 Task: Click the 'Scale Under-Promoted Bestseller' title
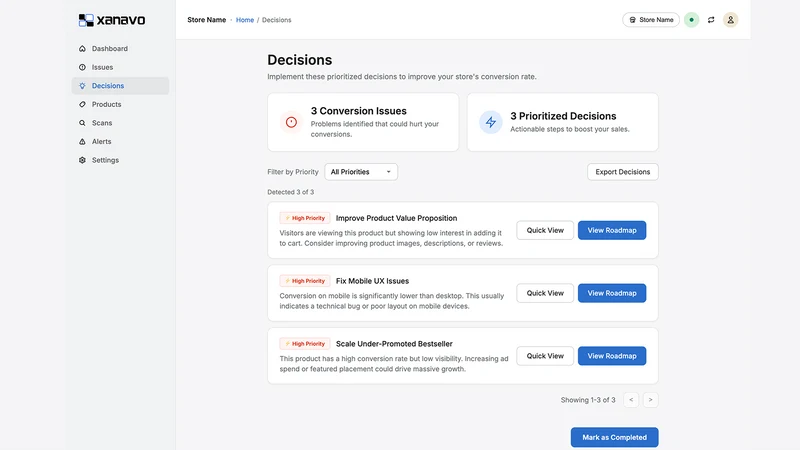[394, 343]
